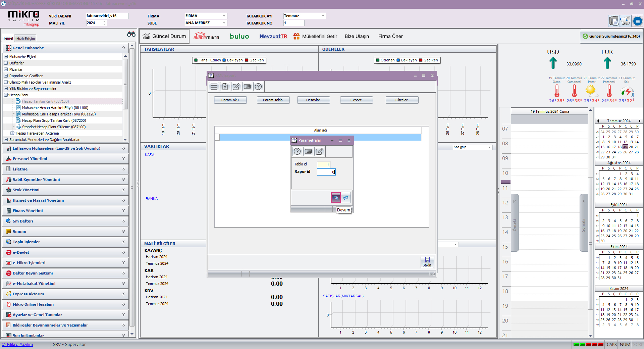
Task: Collapse the Genel Muhasebe panel chevron
Action: point(123,48)
